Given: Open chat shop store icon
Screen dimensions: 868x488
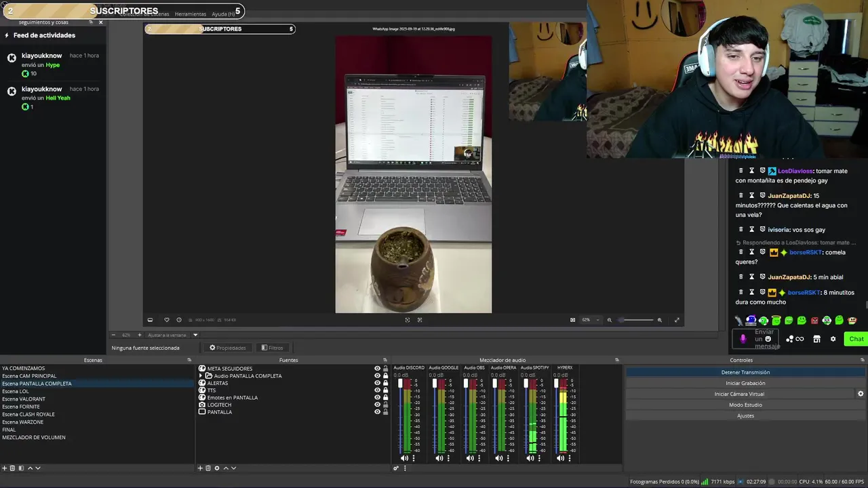Looking at the screenshot, I should (816, 339).
